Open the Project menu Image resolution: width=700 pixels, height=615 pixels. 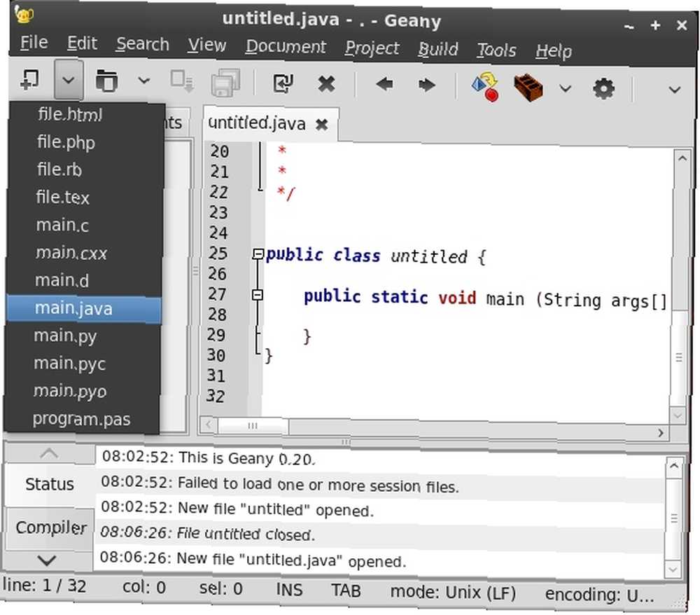(372, 48)
